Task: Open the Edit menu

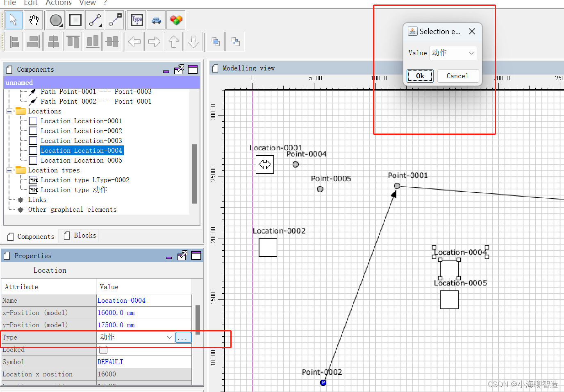Action: (x=31, y=3)
